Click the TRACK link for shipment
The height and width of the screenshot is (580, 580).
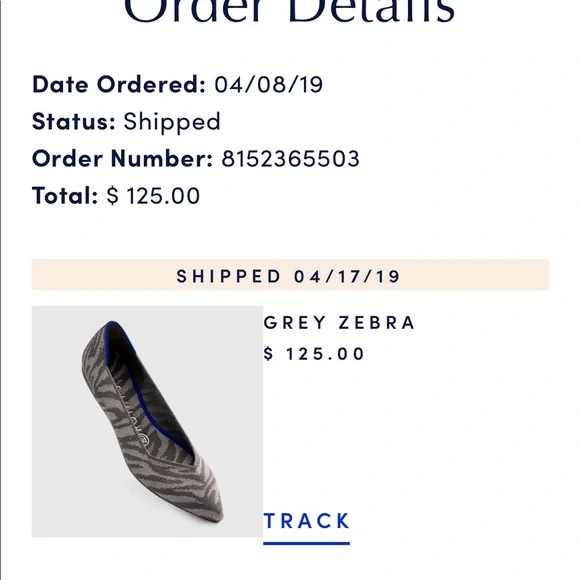click(x=306, y=521)
